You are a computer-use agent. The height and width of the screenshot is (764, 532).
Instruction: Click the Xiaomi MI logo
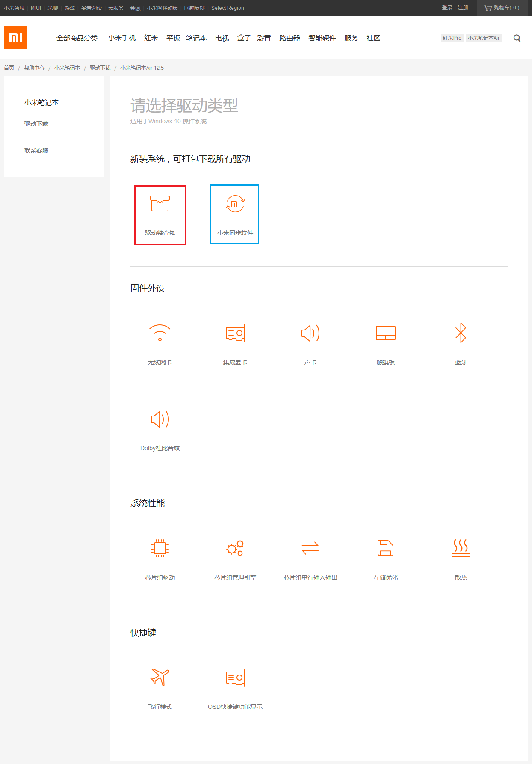[15, 38]
